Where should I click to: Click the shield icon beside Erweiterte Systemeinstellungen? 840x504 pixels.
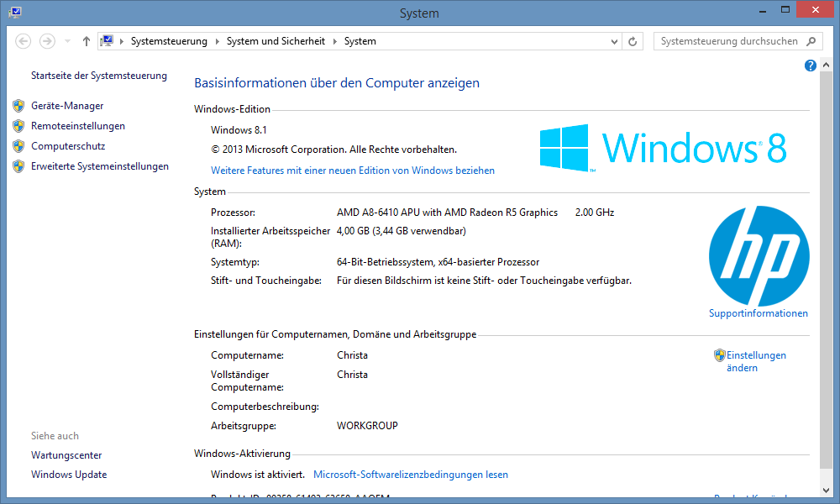click(x=18, y=166)
